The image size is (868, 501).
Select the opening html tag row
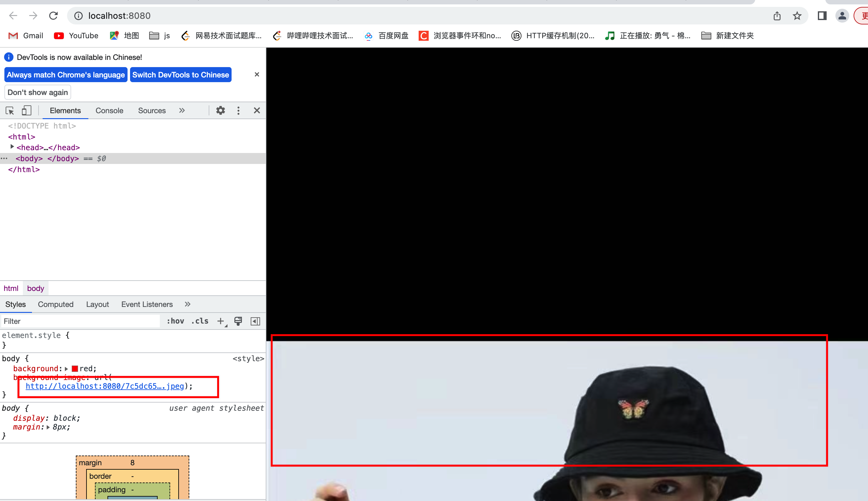[x=22, y=137]
